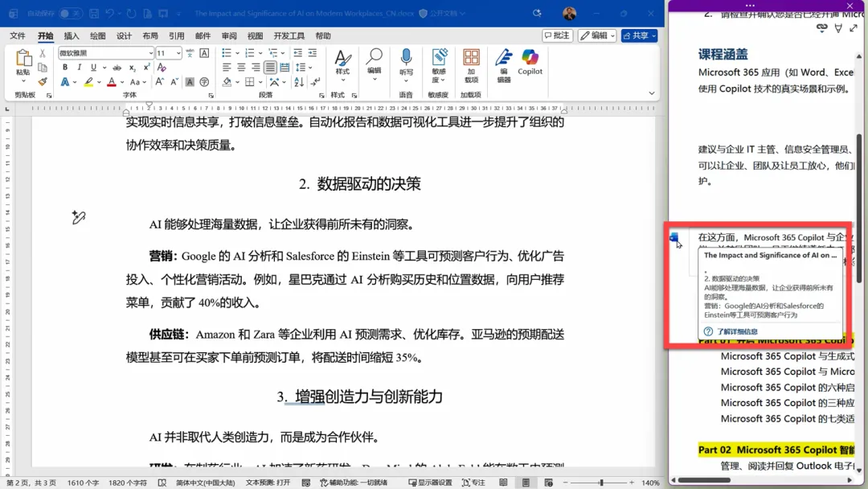
Task: Apply the yellow text highlight color
Action: point(88,82)
